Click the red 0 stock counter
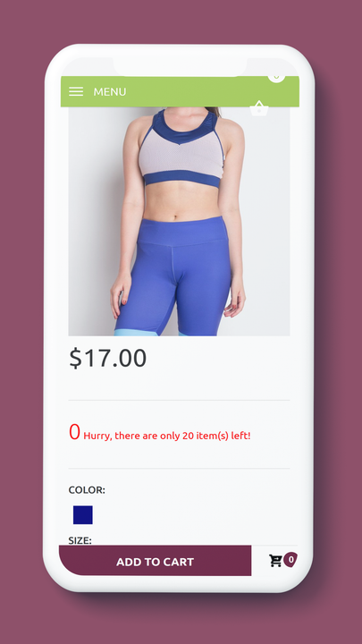 74,432
